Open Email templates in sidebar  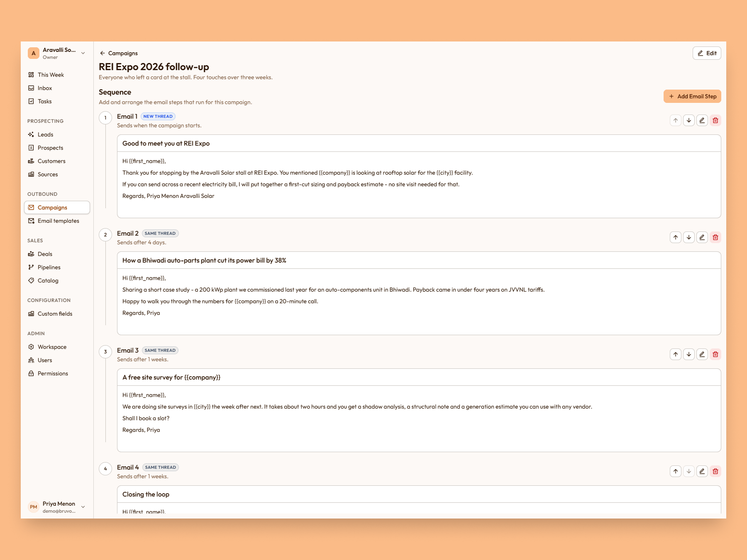57,221
